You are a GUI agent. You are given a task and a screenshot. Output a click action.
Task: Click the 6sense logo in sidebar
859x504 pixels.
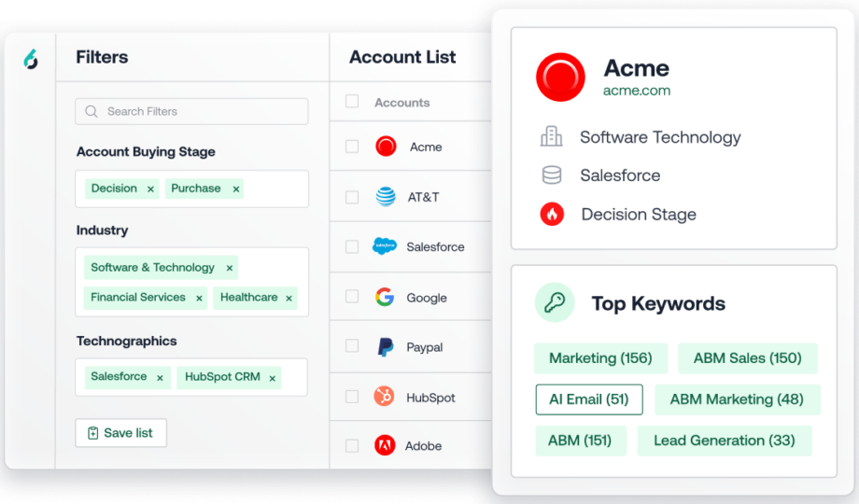[31, 59]
